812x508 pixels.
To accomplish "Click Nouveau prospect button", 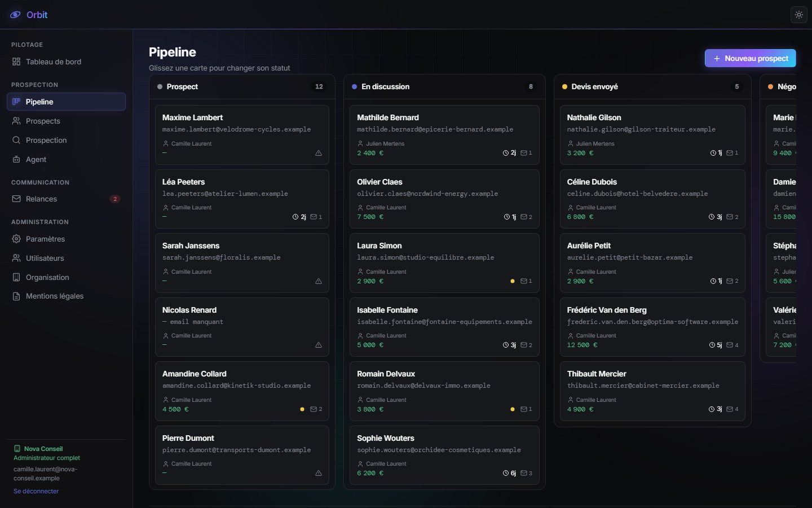I will (x=750, y=58).
